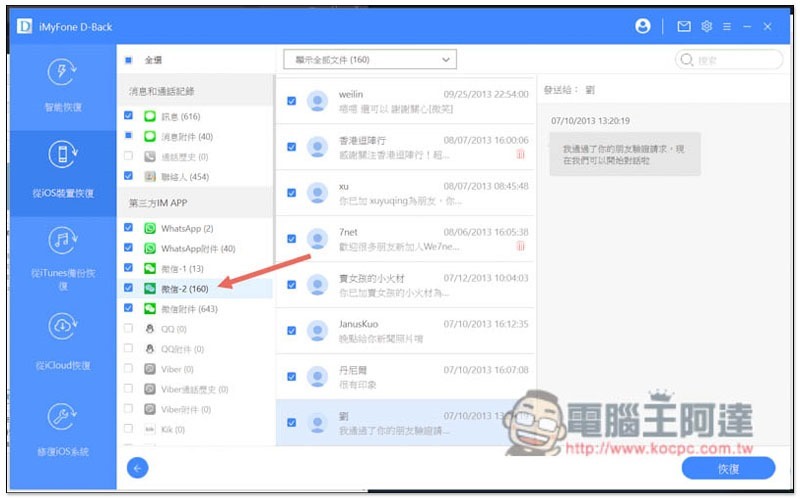Open the Contacts (454) category

pyautogui.click(x=185, y=177)
